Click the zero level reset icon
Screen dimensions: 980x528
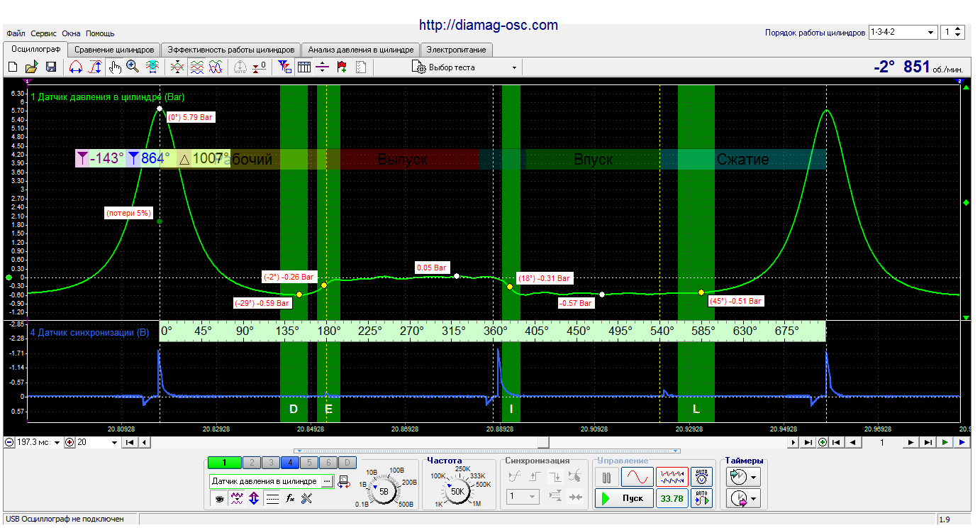coord(260,67)
